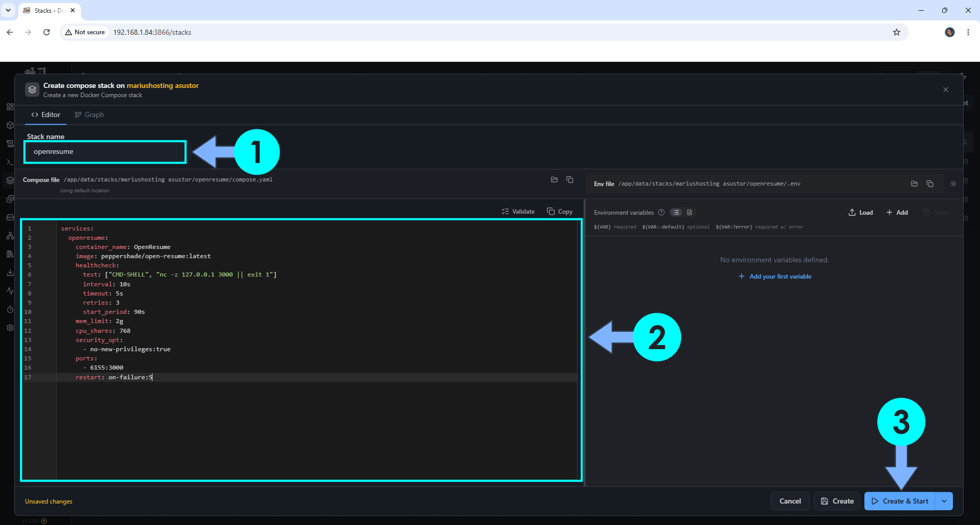Reload the browser page
980x525 pixels.
pos(47,32)
